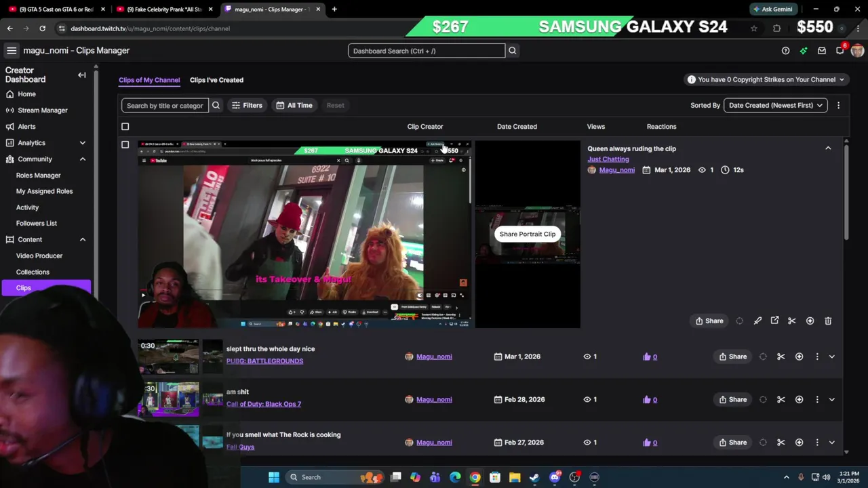Screen dimensions: 868x488
Task: Click Share button on PUBG clip row
Action: 733,357
